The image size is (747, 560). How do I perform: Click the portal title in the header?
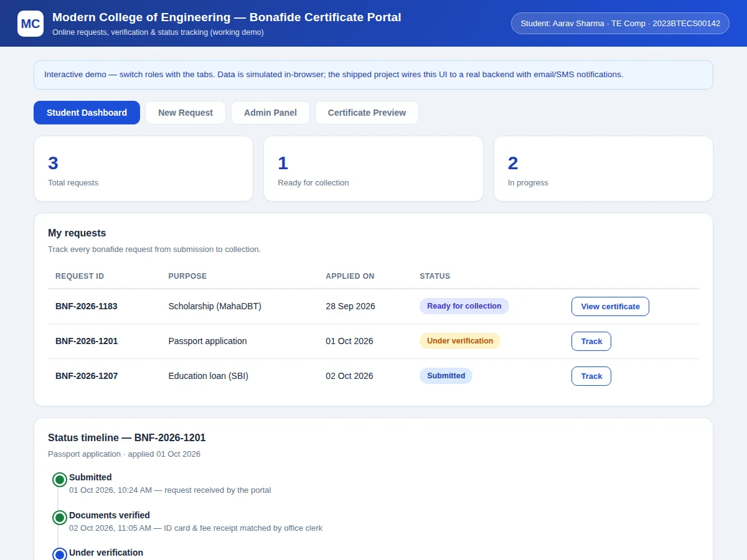click(227, 17)
